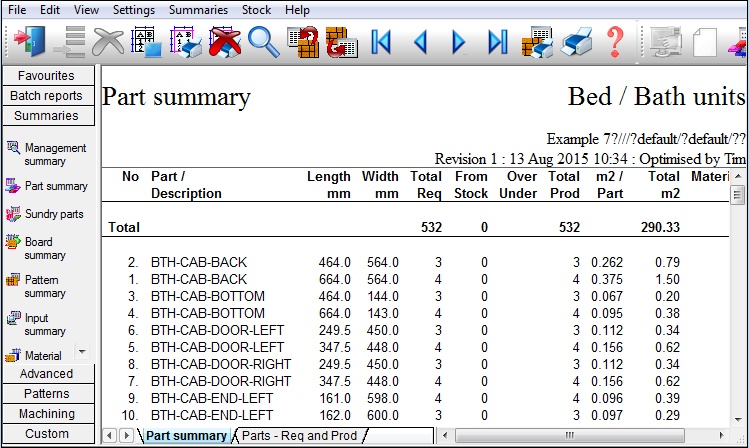
Task: Open help with red question mark
Action: point(615,42)
